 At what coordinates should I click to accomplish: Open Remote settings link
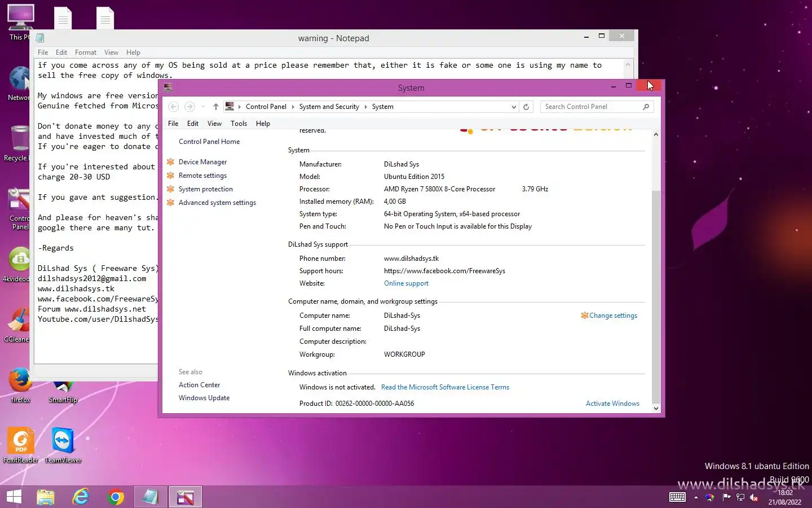point(202,176)
